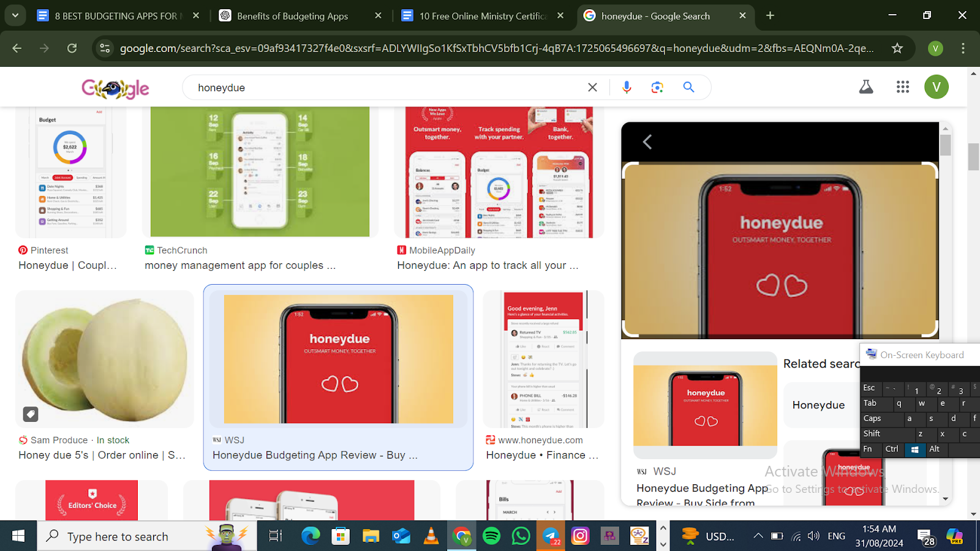
Task: Toggle Shift key on On-Screen Keyboard
Action: 887,433
